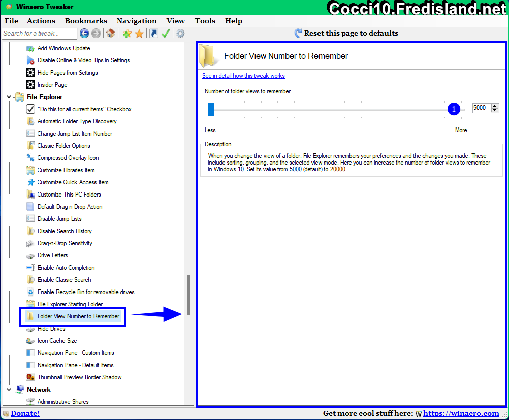Open settings gear icon in toolbar

tap(180, 34)
